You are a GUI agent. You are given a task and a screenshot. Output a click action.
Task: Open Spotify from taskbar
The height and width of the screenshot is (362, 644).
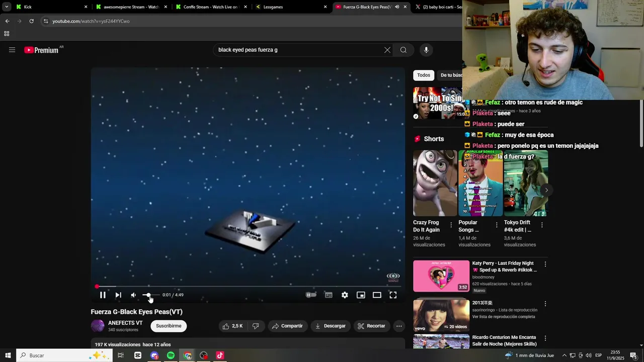click(171, 355)
